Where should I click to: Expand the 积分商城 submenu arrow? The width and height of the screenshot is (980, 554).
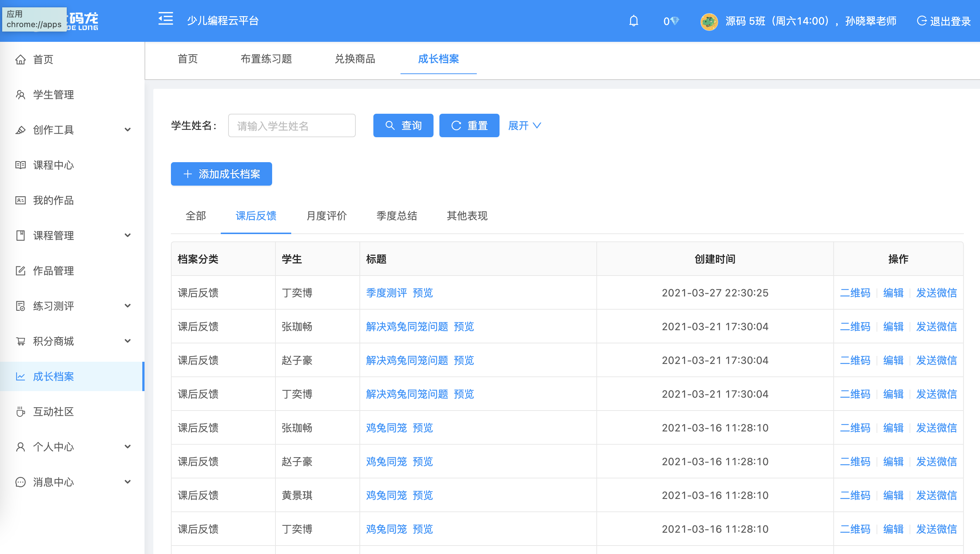[128, 341]
